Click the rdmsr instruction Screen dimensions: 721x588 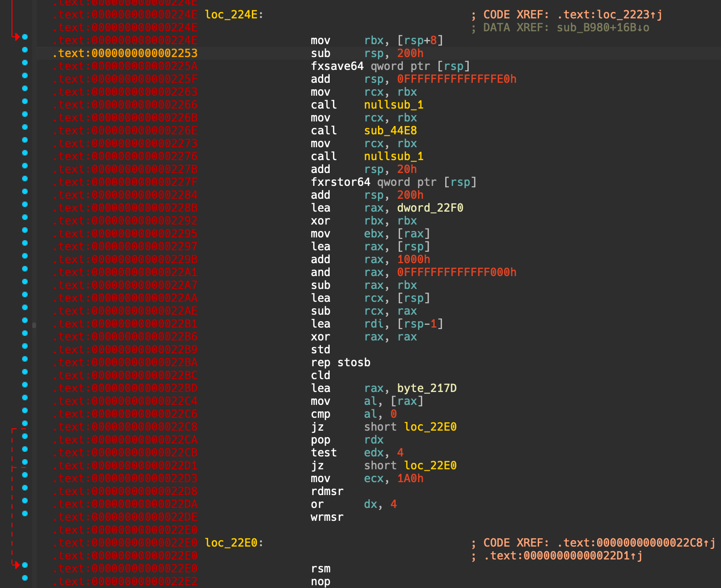[327, 491]
